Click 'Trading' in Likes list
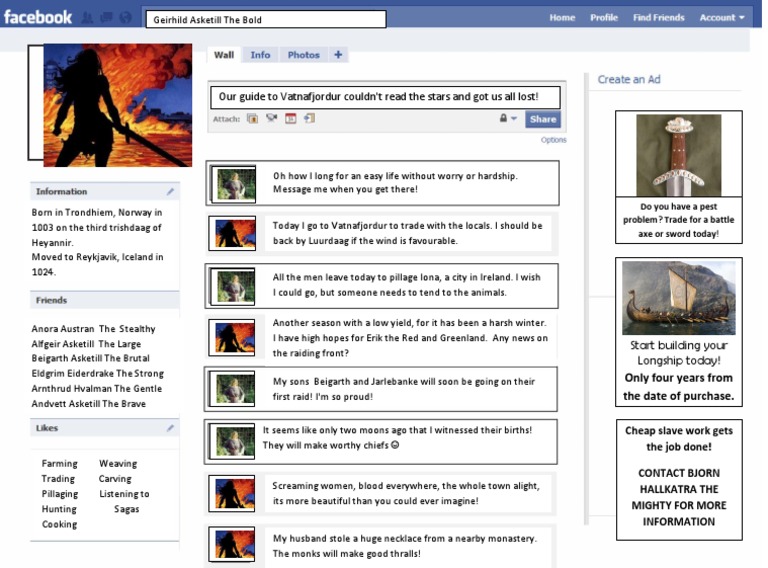 point(58,478)
